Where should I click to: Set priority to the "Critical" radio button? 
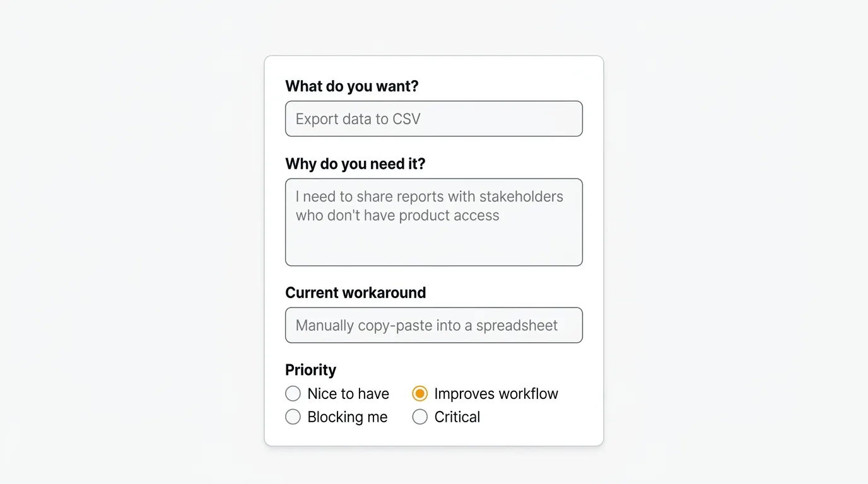tap(419, 417)
